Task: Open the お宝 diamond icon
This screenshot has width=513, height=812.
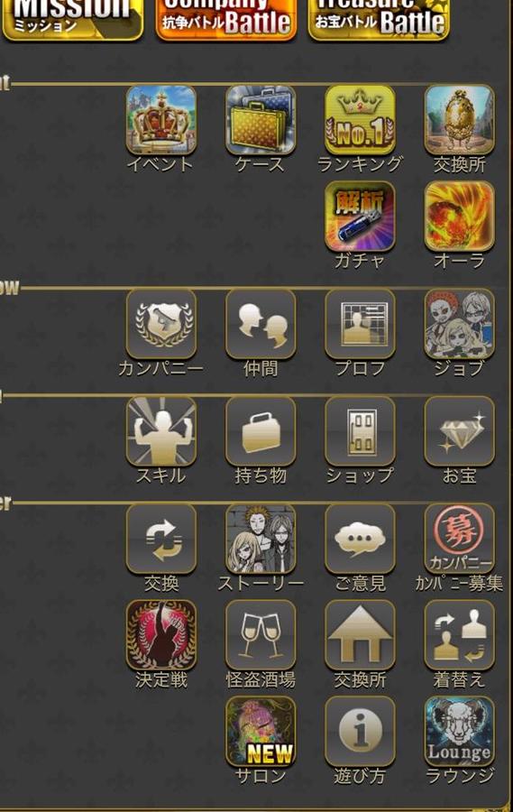Action: tap(459, 431)
